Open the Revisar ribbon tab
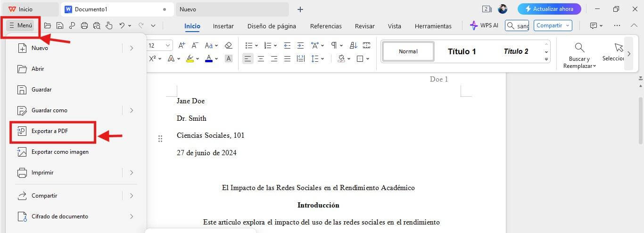The width and height of the screenshot is (644, 233). click(x=365, y=26)
